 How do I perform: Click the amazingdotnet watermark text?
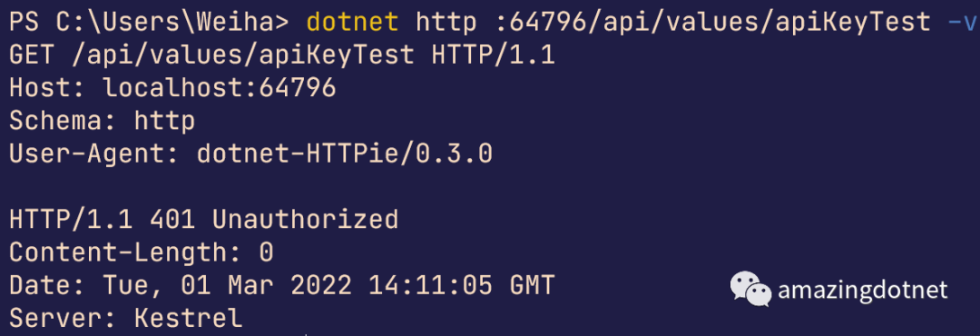[863, 290]
